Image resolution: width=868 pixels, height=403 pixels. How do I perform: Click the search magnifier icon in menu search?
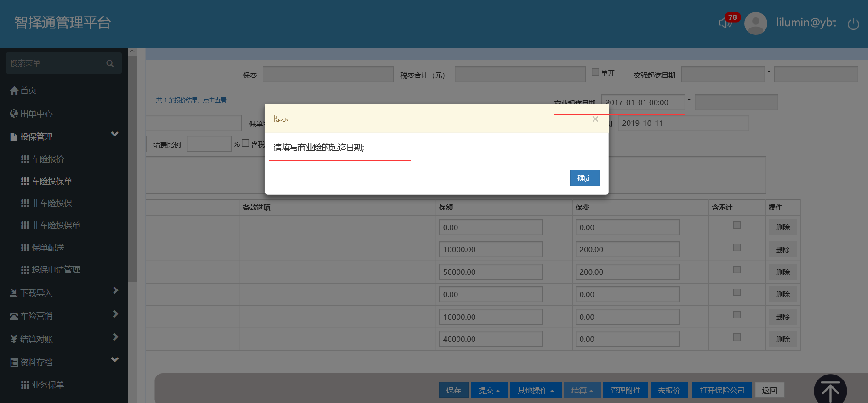[x=110, y=63]
